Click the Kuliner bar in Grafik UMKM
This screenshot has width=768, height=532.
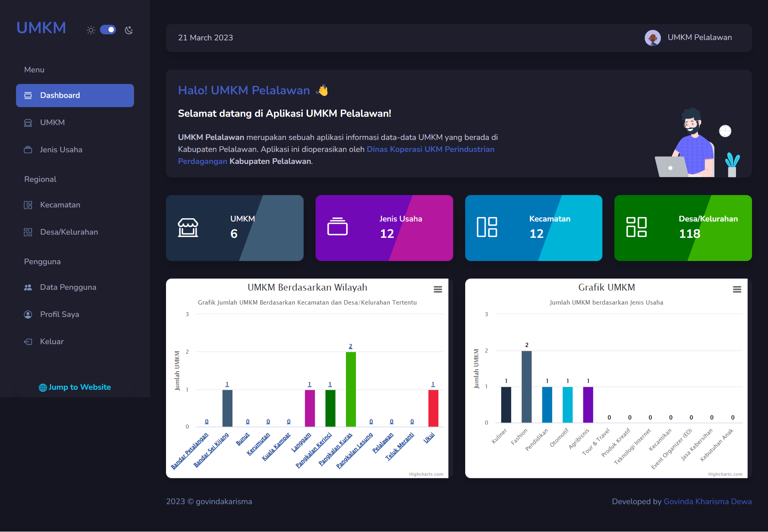click(x=506, y=405)
